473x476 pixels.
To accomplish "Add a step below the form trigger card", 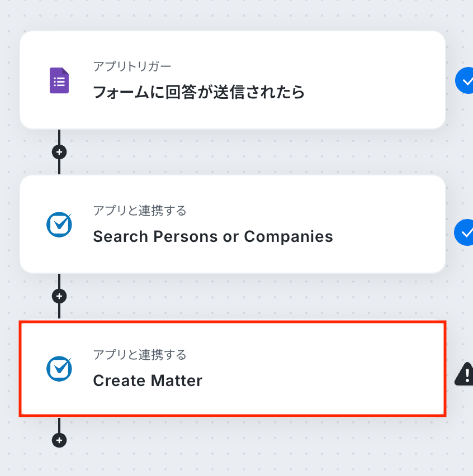I will [59, 152].
